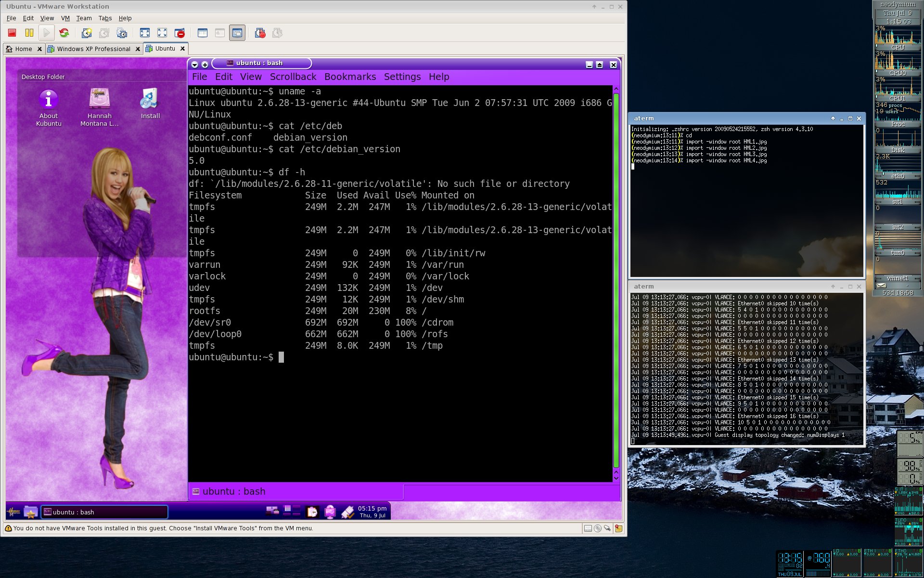
Task: Launch the Install desktop icon
Action: click(x=150, y=104)
